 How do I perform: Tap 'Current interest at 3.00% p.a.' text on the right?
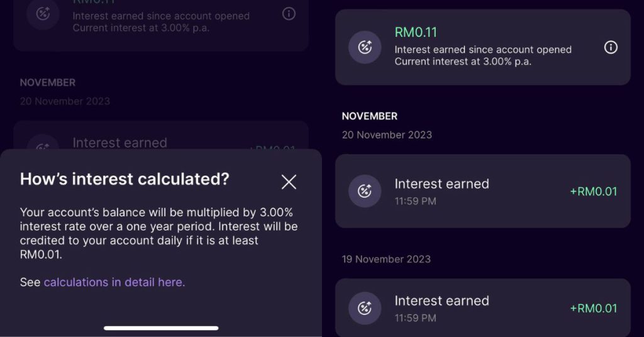[463, 62]
